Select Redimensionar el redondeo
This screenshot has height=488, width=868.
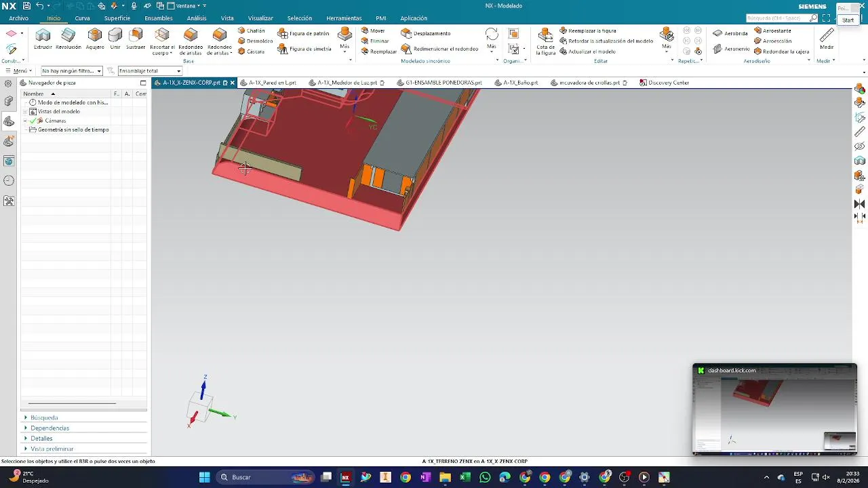(x=439, y=49)
